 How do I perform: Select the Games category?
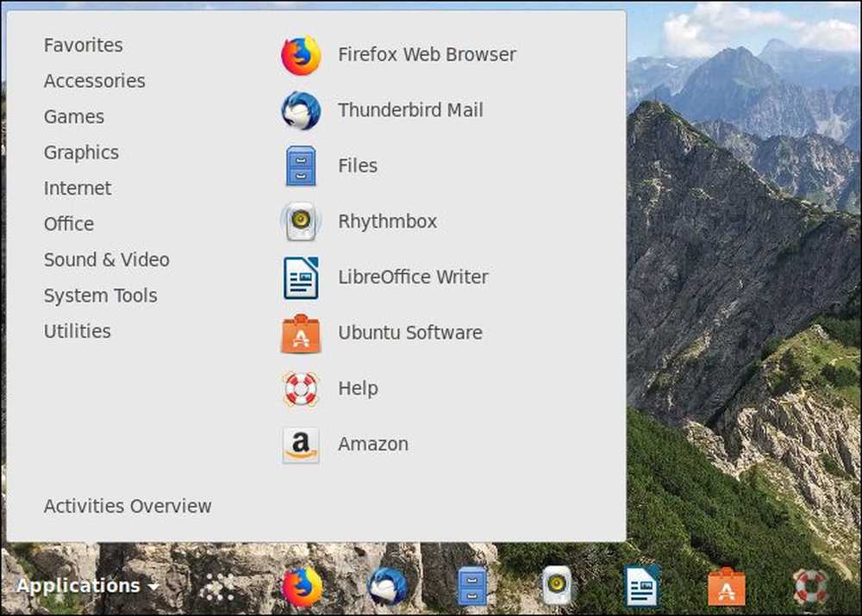pos(74,117)
